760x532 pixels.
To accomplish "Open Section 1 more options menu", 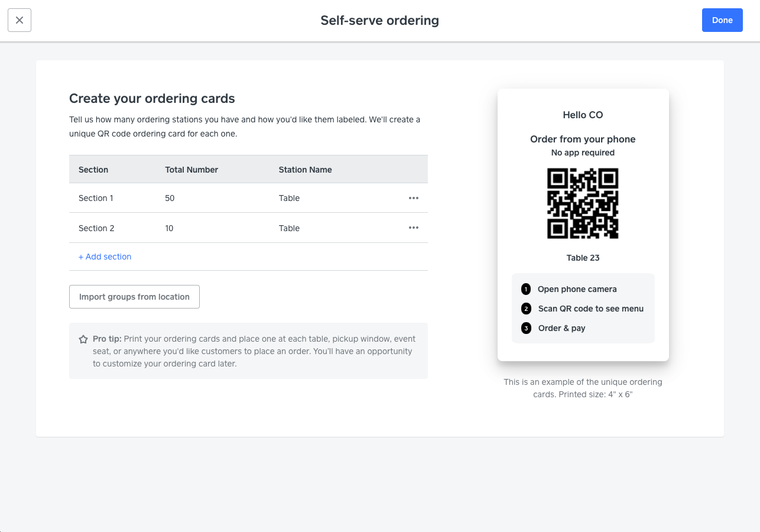I will coord(414,198).
